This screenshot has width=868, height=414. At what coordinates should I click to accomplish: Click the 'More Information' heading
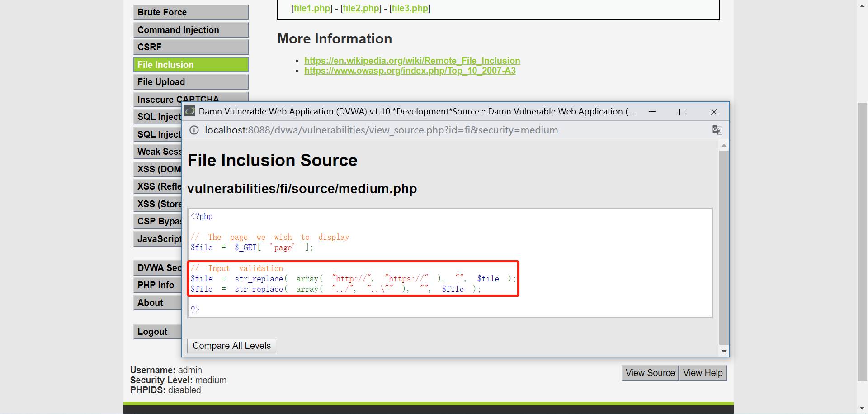[x=335, y=39]
